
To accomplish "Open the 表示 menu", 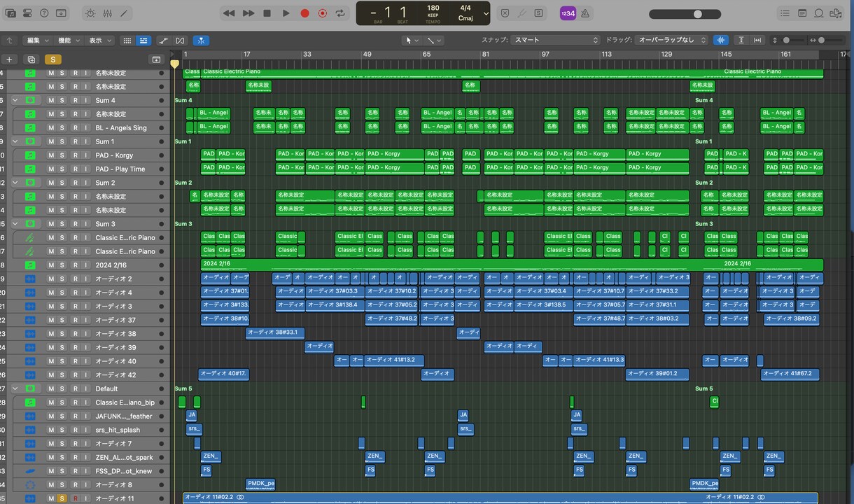I will click(x=99, y=41).
